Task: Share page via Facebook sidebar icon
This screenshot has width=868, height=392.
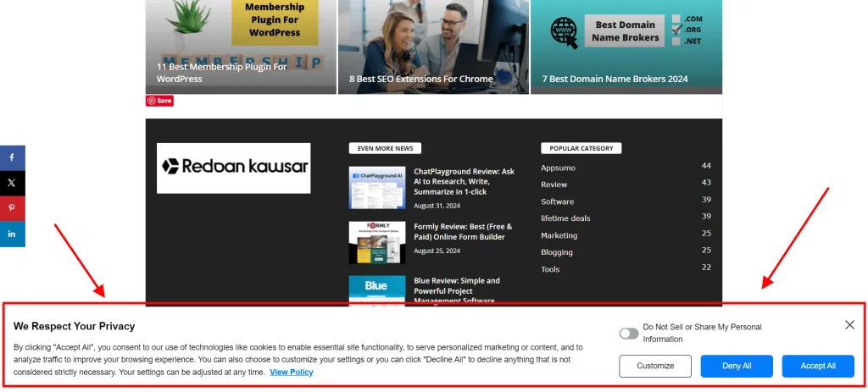Action: [12, 158]
